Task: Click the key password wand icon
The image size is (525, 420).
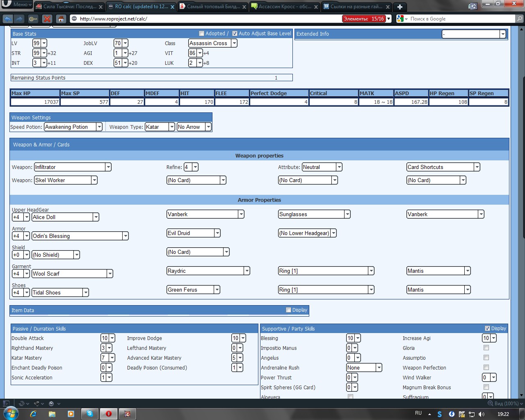Action: [33, 19]
